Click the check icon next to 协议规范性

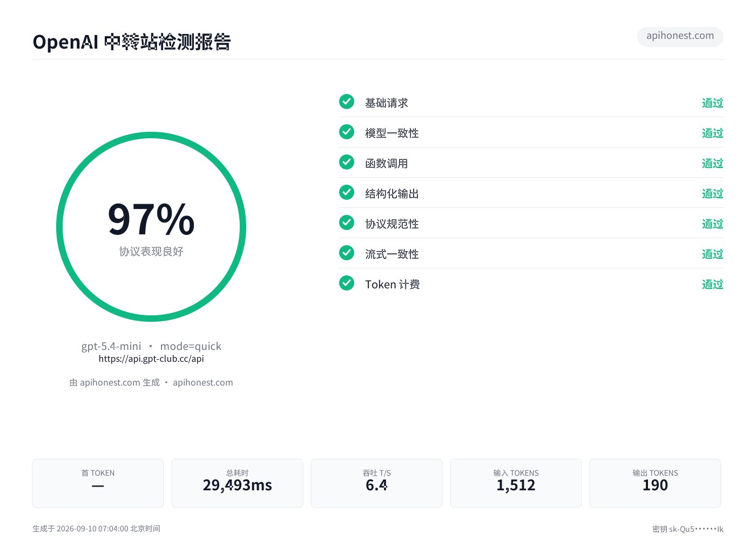coord(347,222)
